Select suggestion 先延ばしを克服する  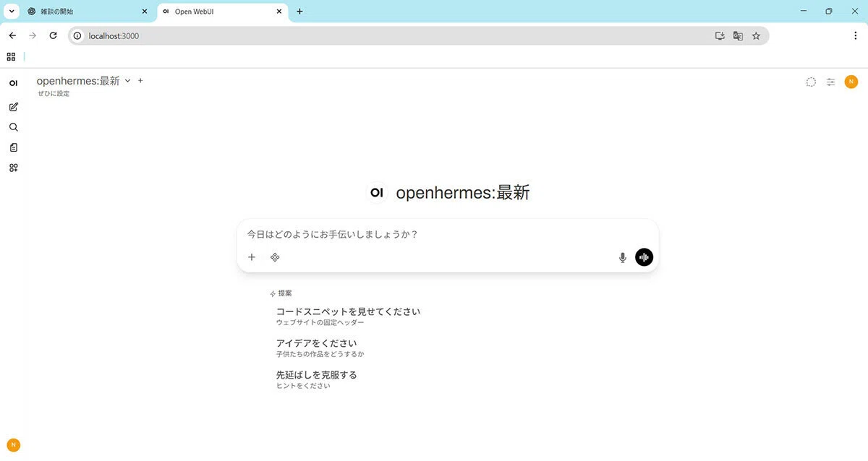317,380
